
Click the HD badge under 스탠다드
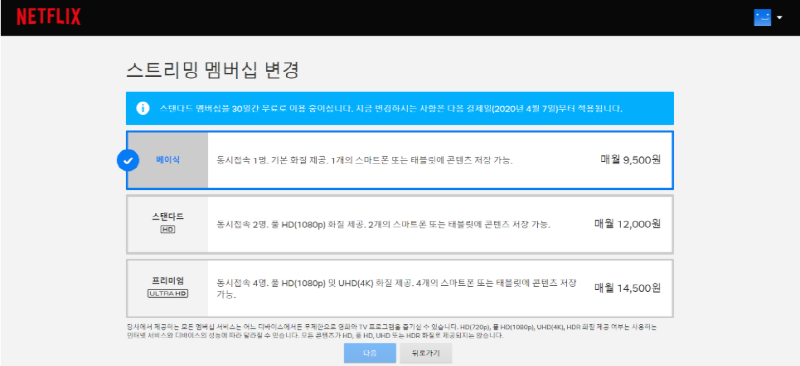tap(167, 230)
